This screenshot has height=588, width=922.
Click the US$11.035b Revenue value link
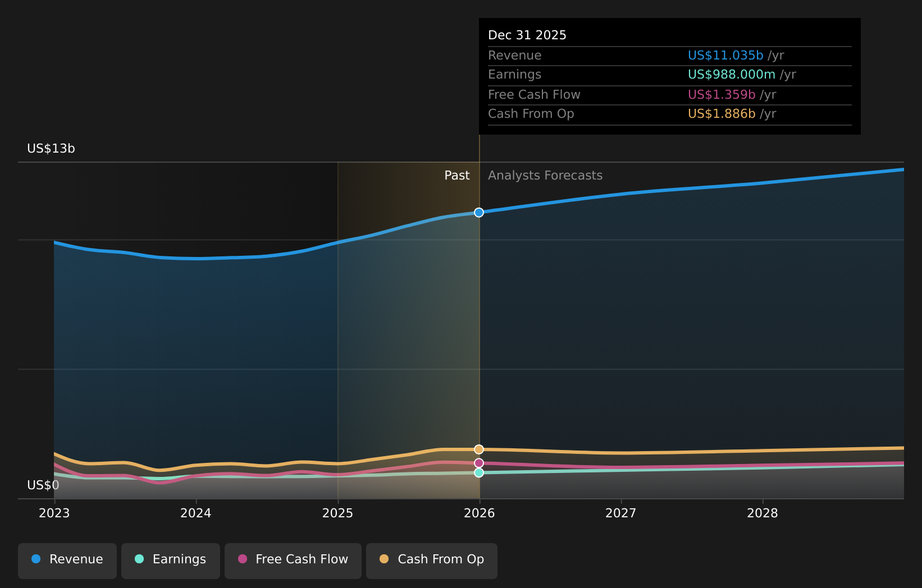725,55
